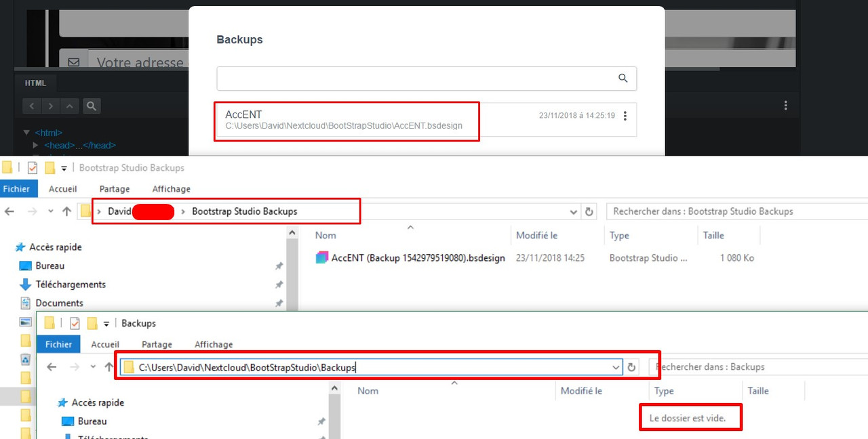Unpin Bureau in Bootstrap Studio Backups sidebar

point(279,266)
